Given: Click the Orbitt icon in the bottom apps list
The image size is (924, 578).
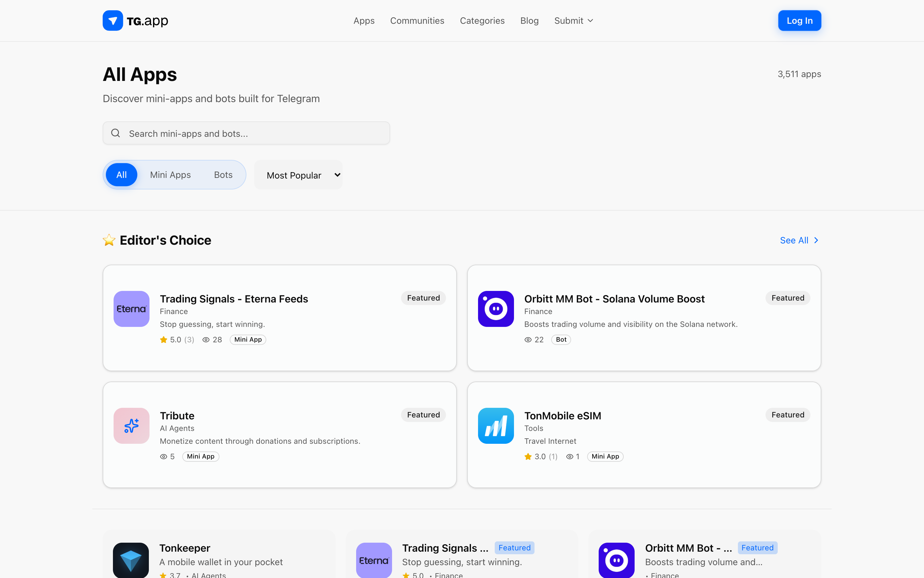Looking at the screenshot, I should pos(617,560).
